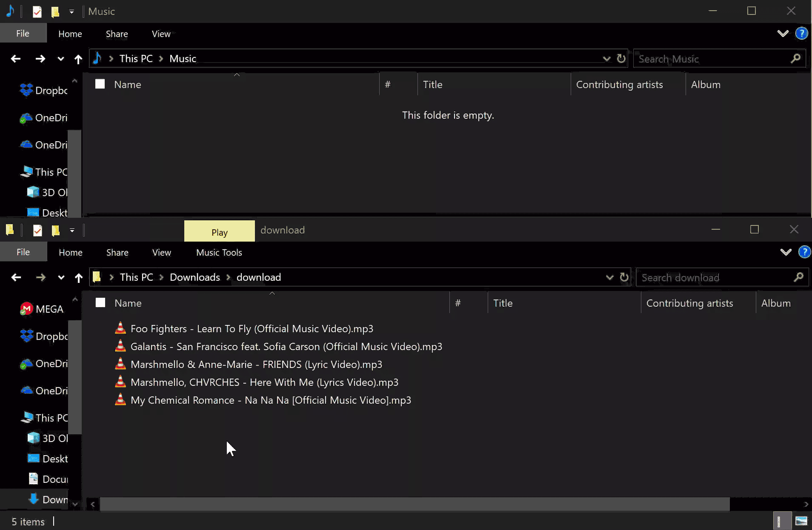Click the Search download field
This screenshot has height=530, width=812.
(722, 277)
